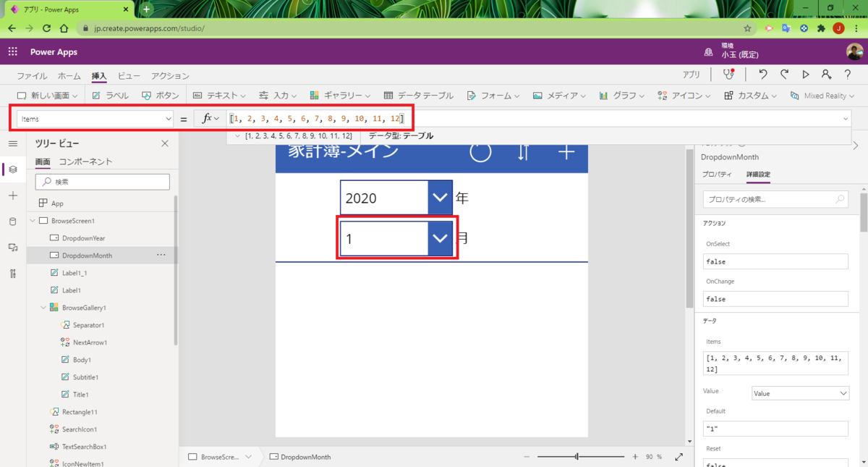Click the sort arrows icon in app header
Viewport: 868px width, 467px height.
point(524,151)
